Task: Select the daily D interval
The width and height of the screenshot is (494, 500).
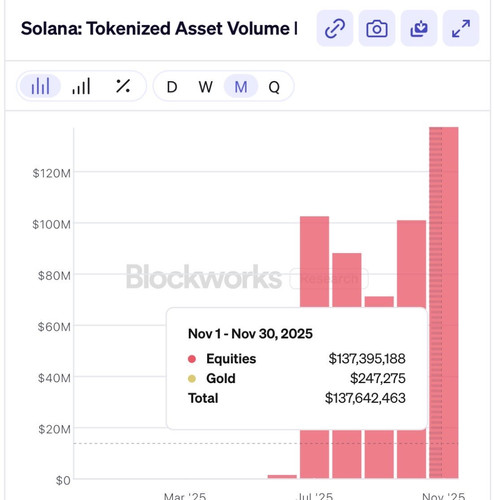Action: 172,87
